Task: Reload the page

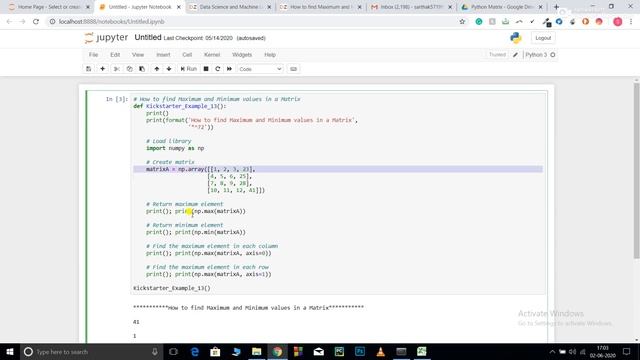Action: (36, 22)
